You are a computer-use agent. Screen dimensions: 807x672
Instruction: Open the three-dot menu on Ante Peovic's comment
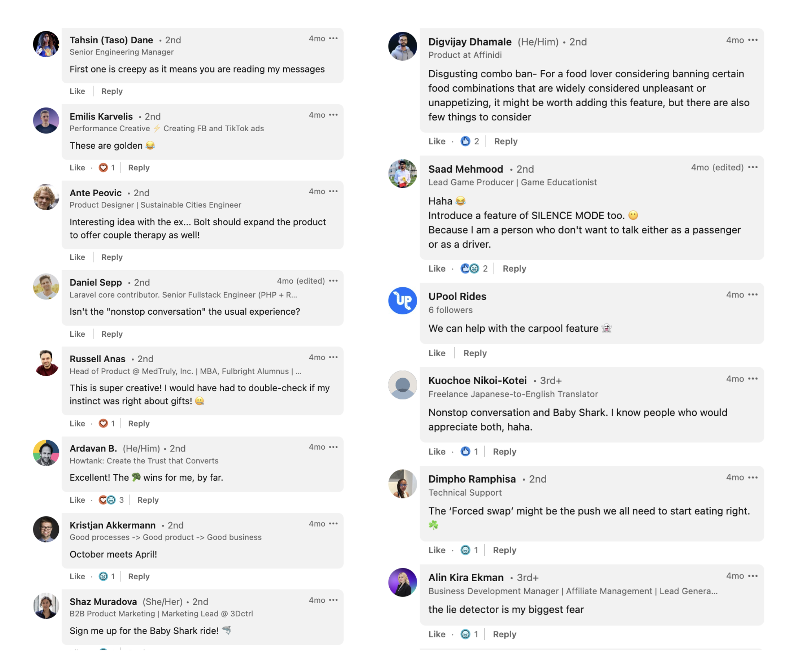(x=334, y=191)
